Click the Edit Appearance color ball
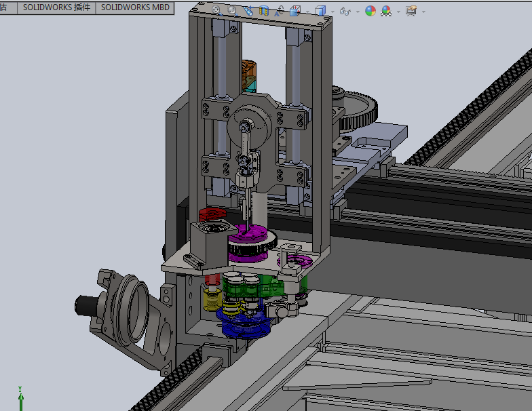Screen dimensions: 532x411 coord(370,11)
